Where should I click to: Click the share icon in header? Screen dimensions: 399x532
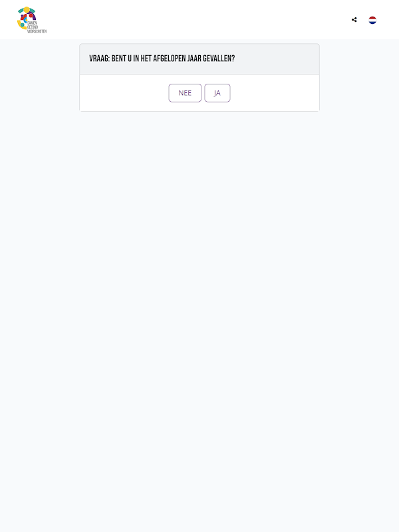[354, 20]
